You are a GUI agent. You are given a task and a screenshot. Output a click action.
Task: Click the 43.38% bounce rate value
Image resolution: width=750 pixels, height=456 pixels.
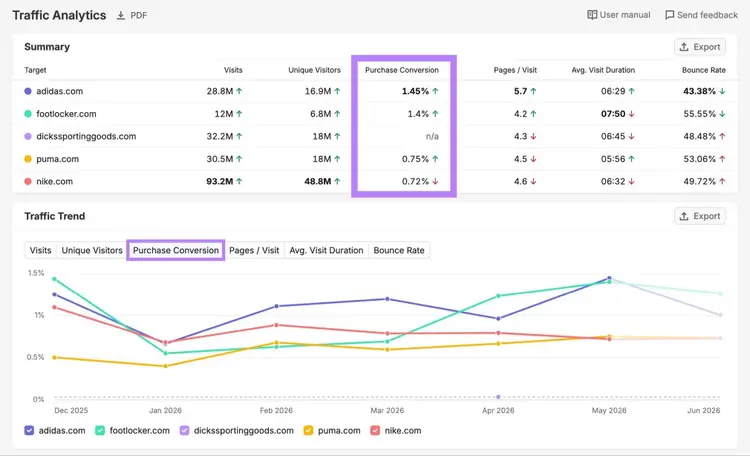pyautogui.click(x=699, y=91)
